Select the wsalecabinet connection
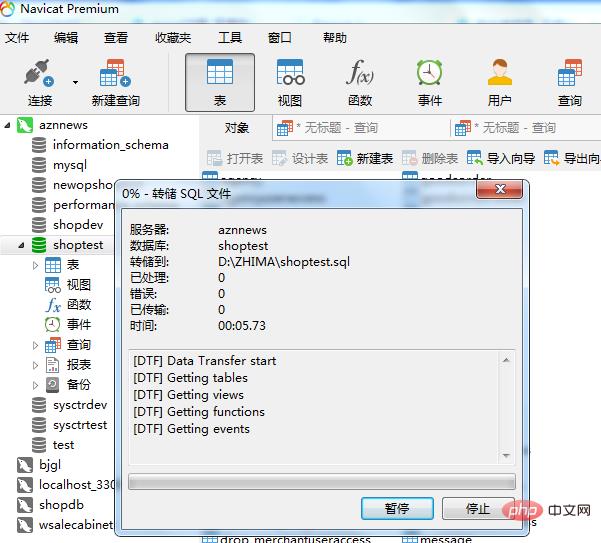This screenshot has height=543, width=601. coord(65,525)
